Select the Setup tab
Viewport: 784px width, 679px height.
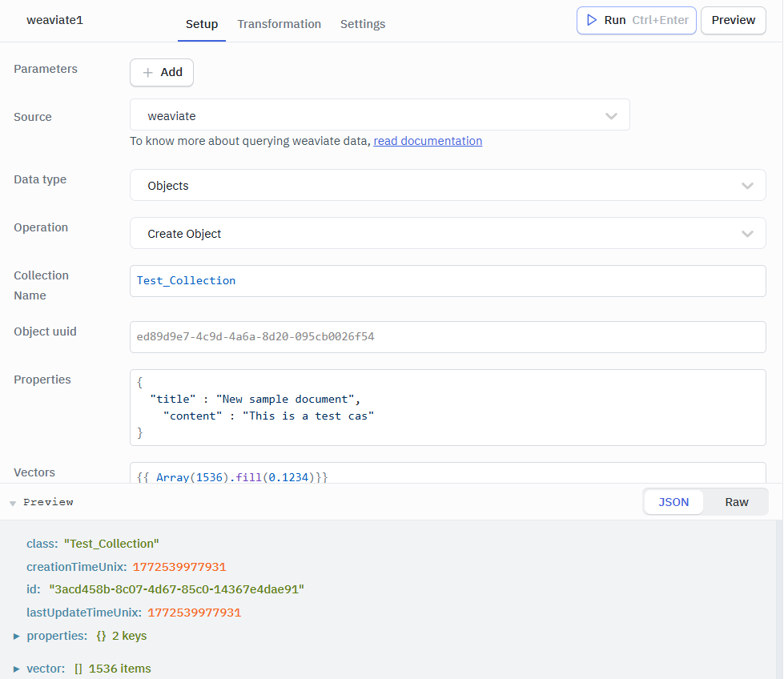(202, 24)
